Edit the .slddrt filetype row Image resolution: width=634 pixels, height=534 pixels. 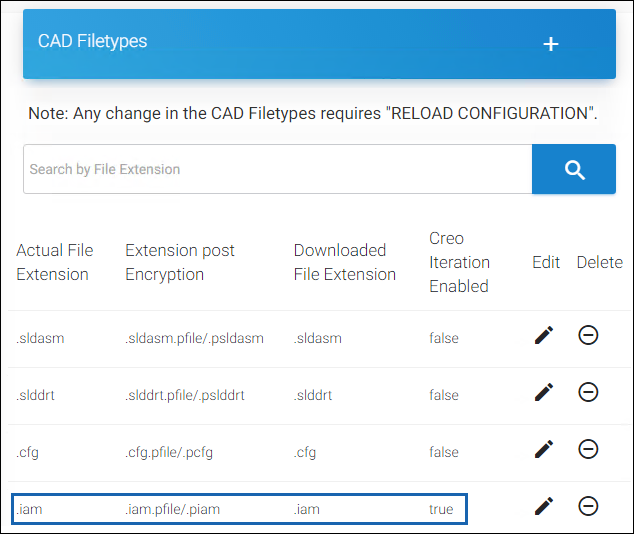point(543,393)
